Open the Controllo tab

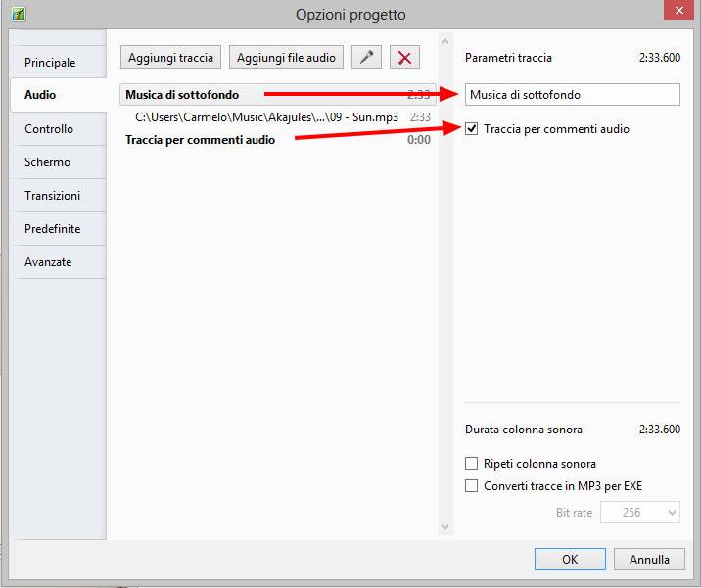click(49, 129)
